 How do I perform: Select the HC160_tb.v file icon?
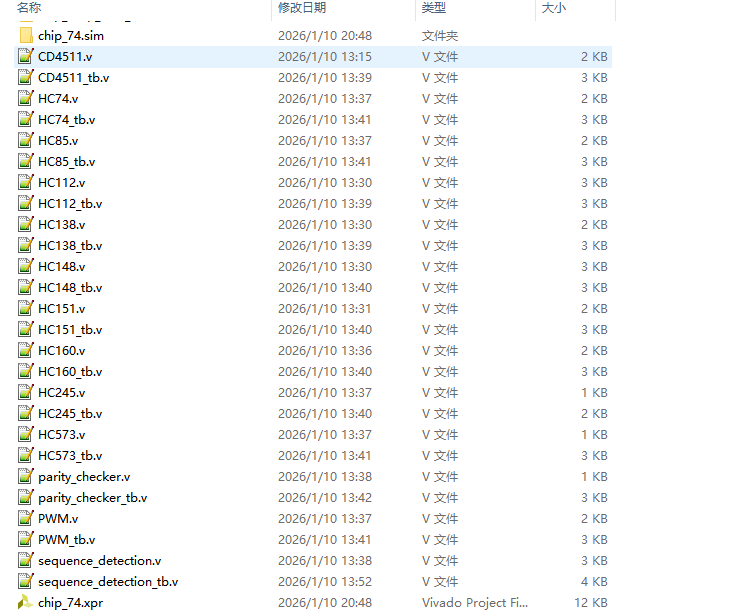[26, 371]
